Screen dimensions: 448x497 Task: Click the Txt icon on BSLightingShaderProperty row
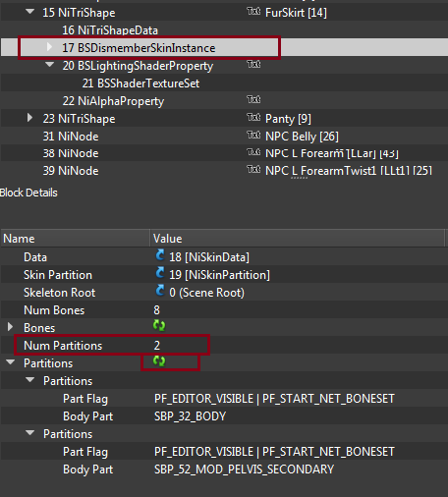[253, 64]
